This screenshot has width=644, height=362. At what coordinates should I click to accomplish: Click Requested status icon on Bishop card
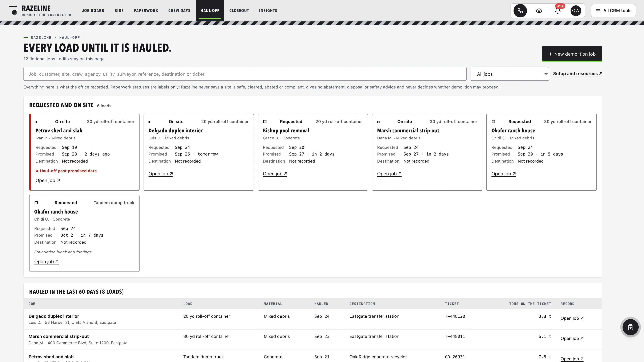point(265,122)
